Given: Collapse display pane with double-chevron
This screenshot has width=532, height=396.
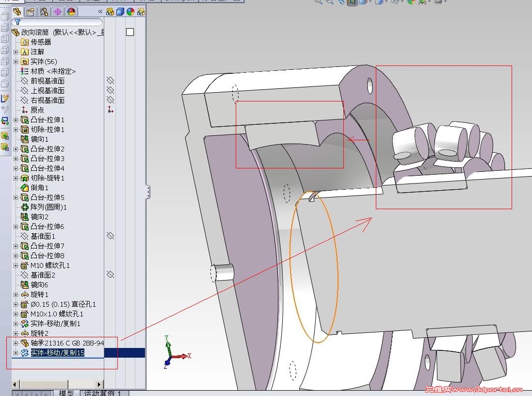Looking at the screenshot, I should [x=100, y=12].
